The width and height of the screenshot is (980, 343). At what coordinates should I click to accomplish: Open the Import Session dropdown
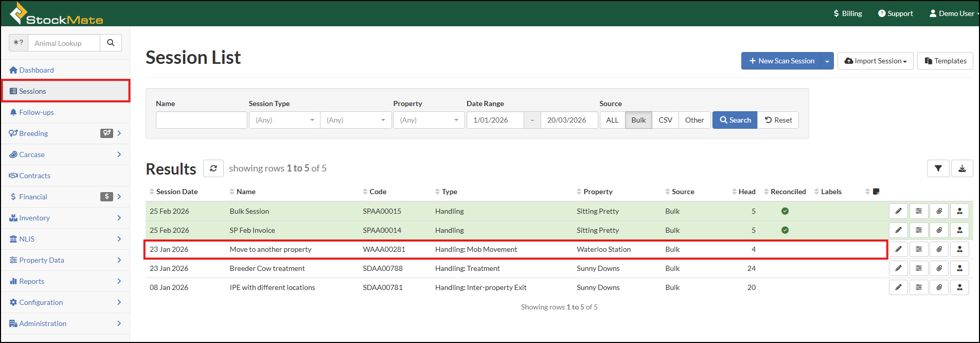point(875,61)
